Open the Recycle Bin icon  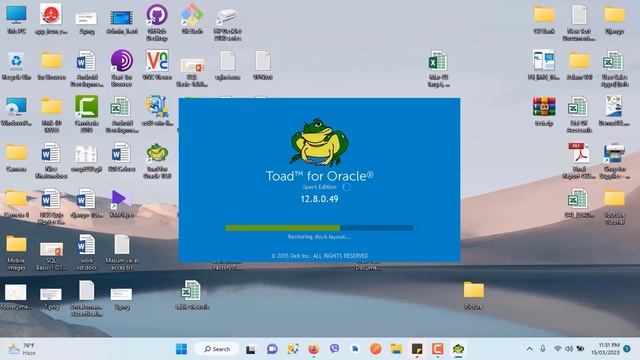pyautogui.click(x=16, y=65)
